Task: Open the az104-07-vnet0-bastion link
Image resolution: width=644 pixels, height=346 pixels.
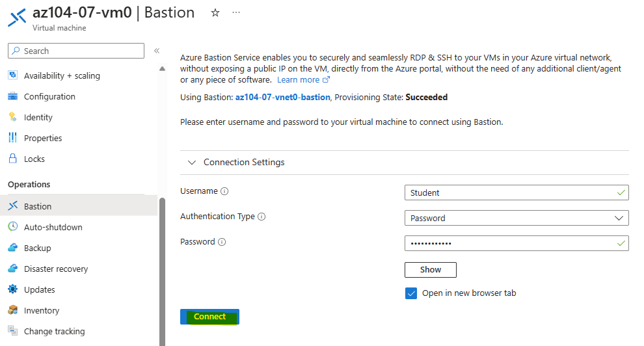Action: click(282, 98)
